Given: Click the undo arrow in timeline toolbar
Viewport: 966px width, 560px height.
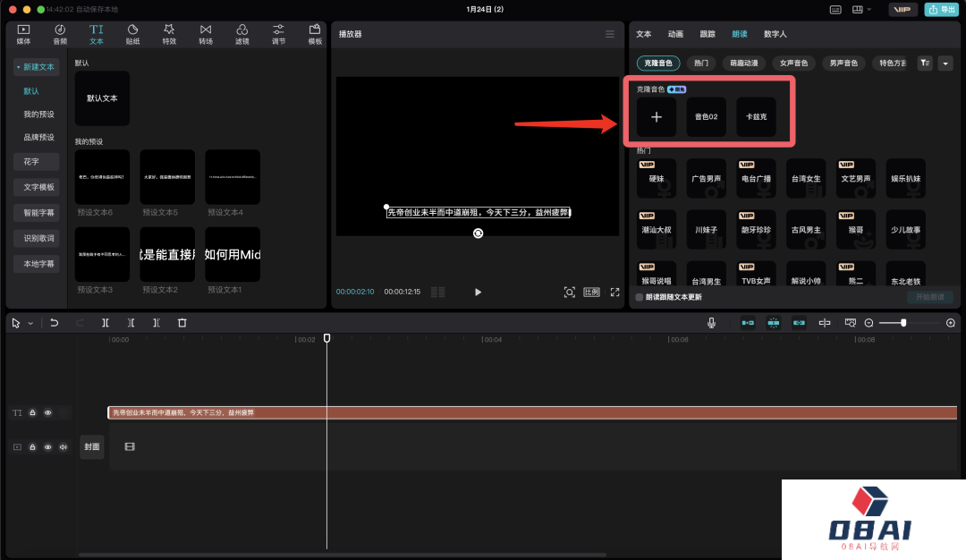Looking at the screenshot, I should coord(55,323).
